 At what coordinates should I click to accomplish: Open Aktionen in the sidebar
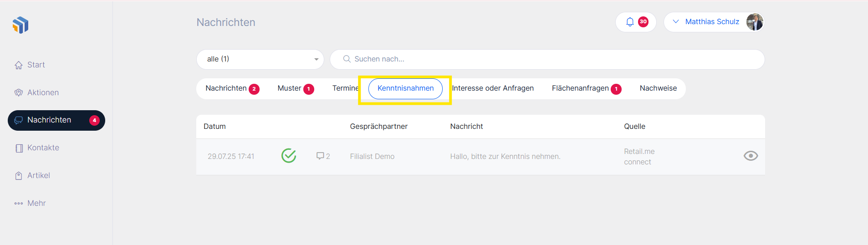43,92
